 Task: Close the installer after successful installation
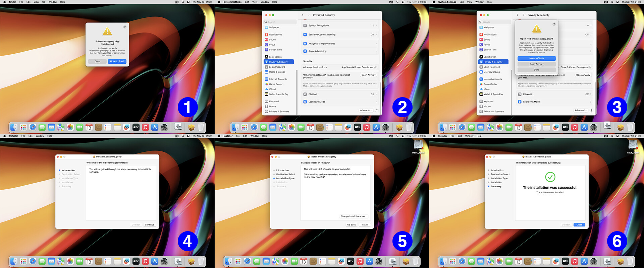(x=579, y=225)
